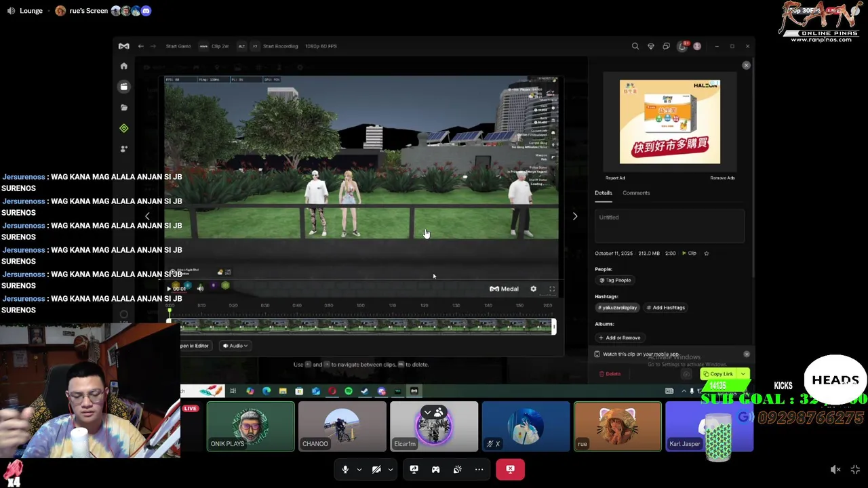The width and height of the screenshot is (868, 488).
Task: Switch to the Comments tab
Action: click(636, 192)
